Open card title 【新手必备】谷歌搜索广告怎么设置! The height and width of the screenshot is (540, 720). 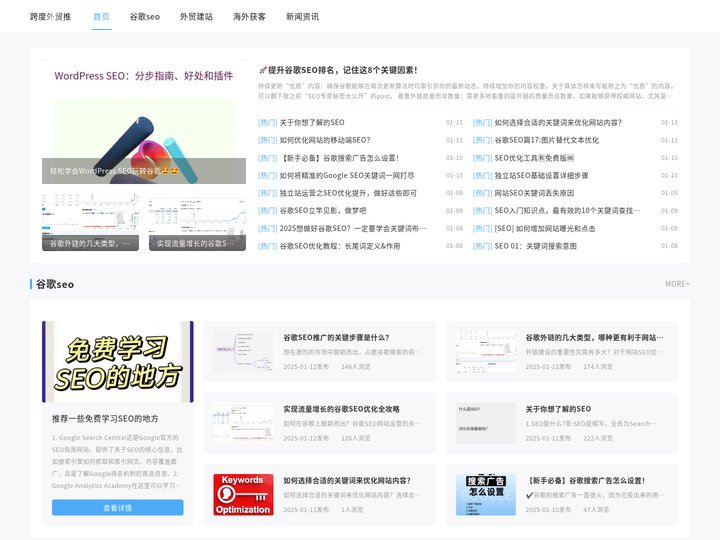point(585,481)
